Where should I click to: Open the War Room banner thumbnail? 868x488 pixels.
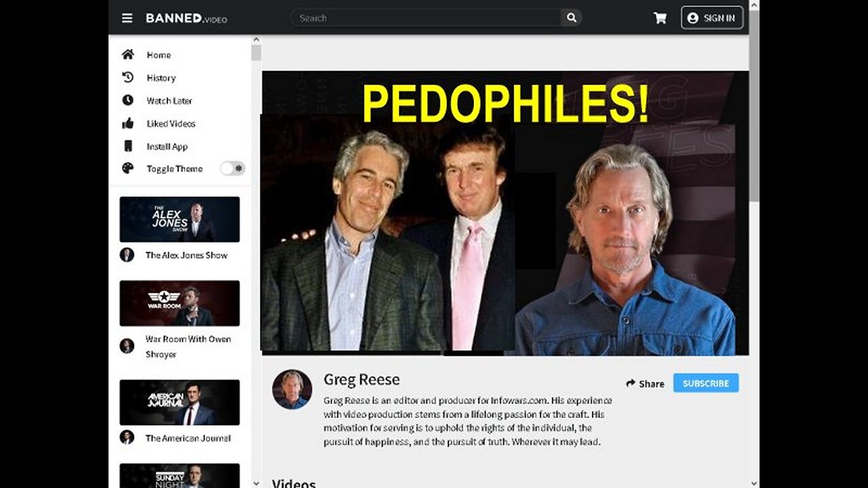[x=180, y=304]
